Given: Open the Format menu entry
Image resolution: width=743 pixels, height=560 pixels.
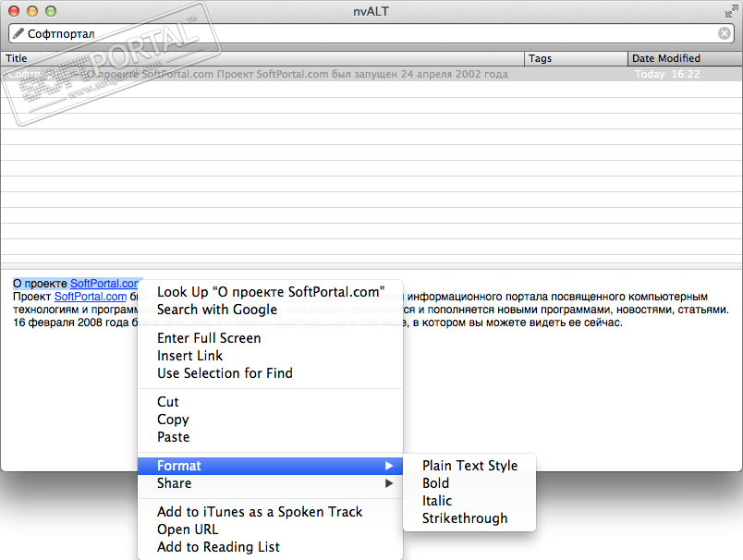Looking at the screenshot, I should click(x=271, y=466).
